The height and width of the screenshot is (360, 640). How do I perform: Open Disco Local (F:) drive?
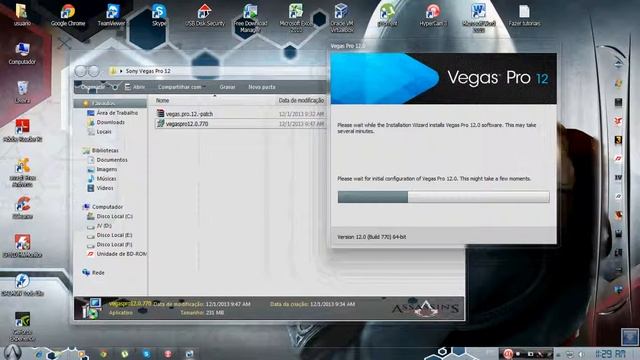114,244
